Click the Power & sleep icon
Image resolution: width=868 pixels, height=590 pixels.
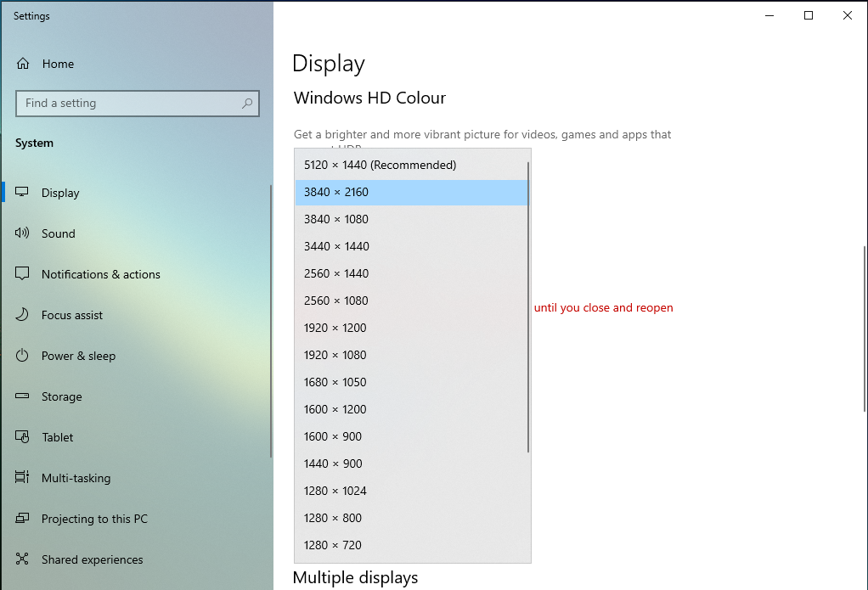coord(21,356)
